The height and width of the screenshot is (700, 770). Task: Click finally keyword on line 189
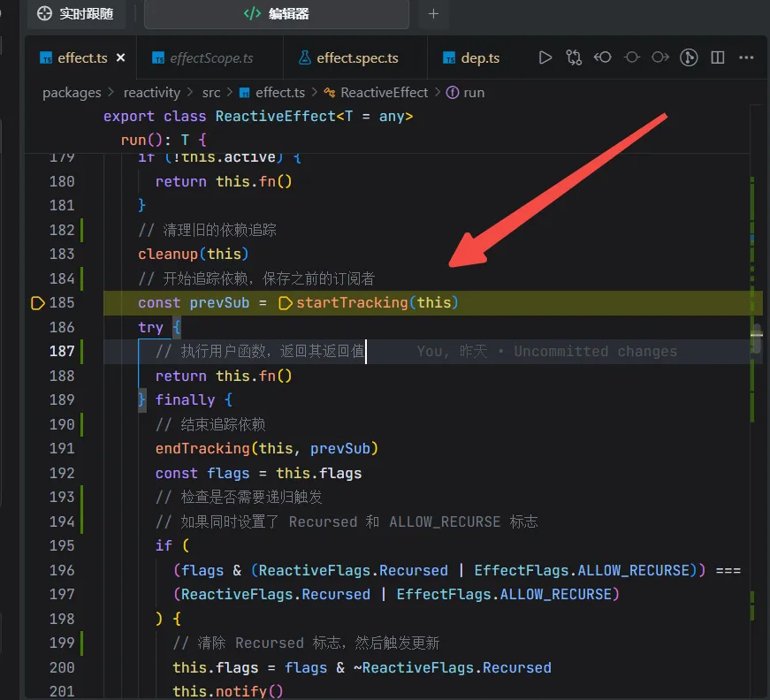(185, 400)
